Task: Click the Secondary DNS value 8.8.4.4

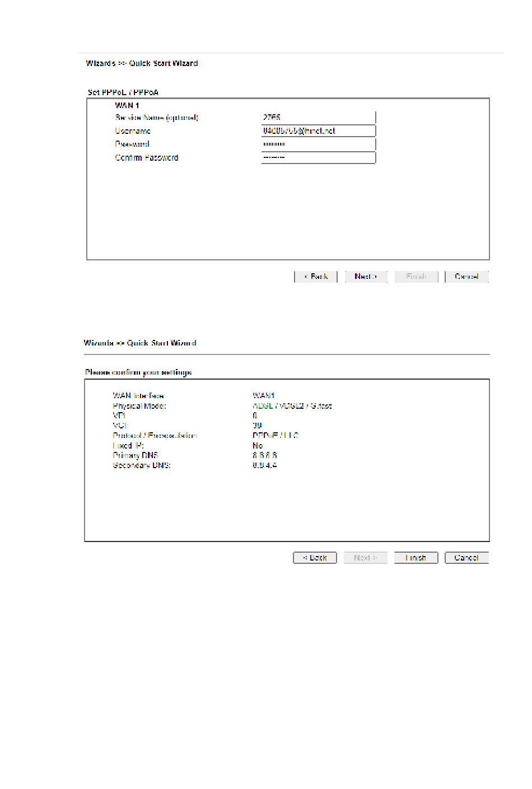Action: [264, 465]
